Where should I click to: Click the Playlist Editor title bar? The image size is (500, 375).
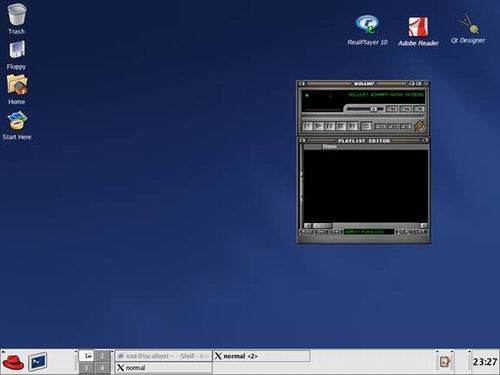(x=363, y=141)
